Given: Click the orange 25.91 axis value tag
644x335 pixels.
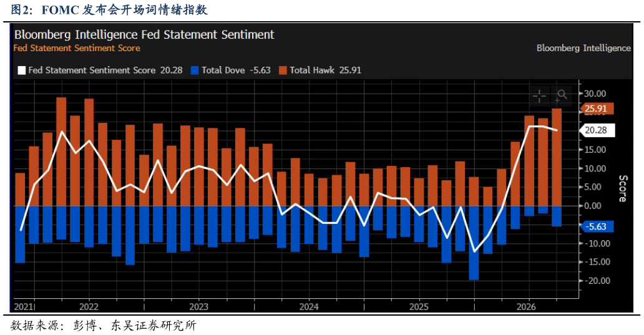Looking at the screenshot, I should (597, 109).
